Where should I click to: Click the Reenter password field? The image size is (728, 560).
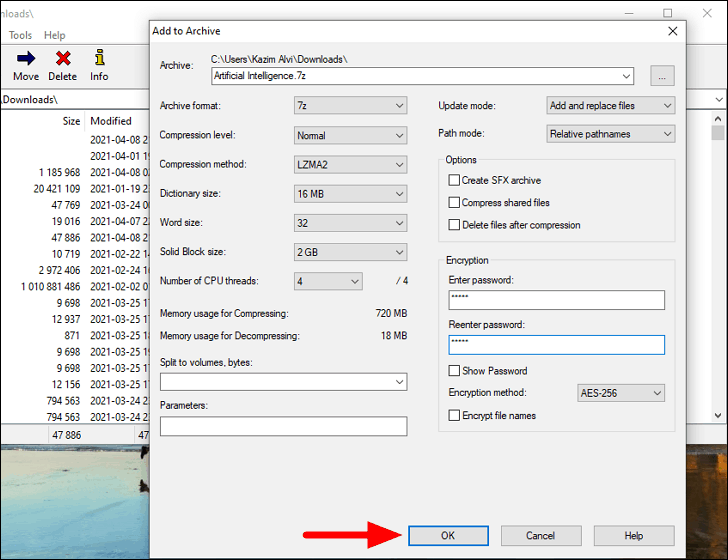pos(556,345)
